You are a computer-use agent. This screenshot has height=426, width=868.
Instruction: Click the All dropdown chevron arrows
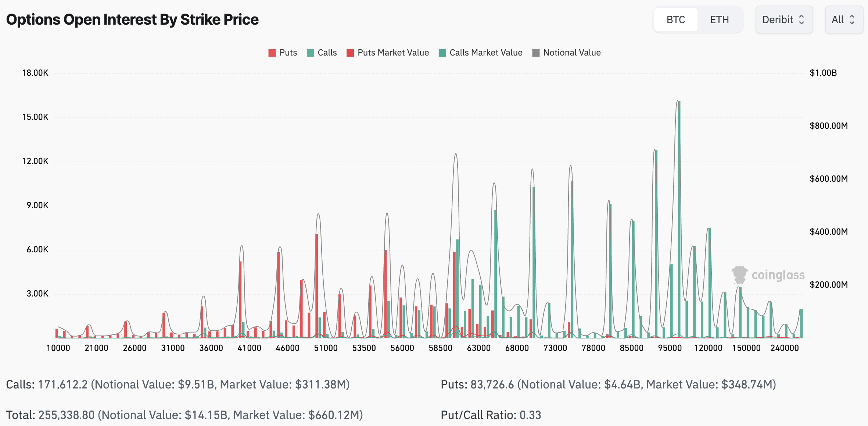point(852,20)
